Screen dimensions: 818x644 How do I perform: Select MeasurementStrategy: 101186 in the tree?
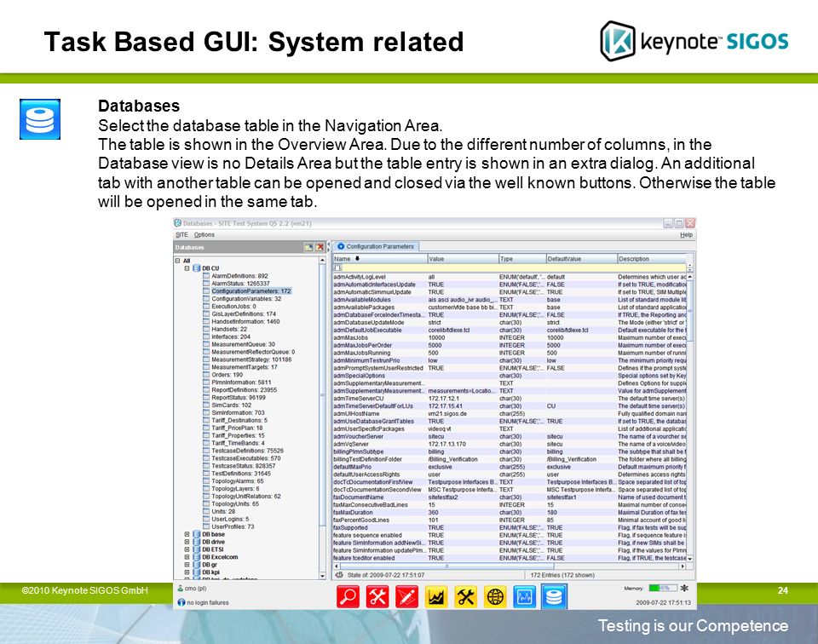pyautogui.click(x=251, y=359)
